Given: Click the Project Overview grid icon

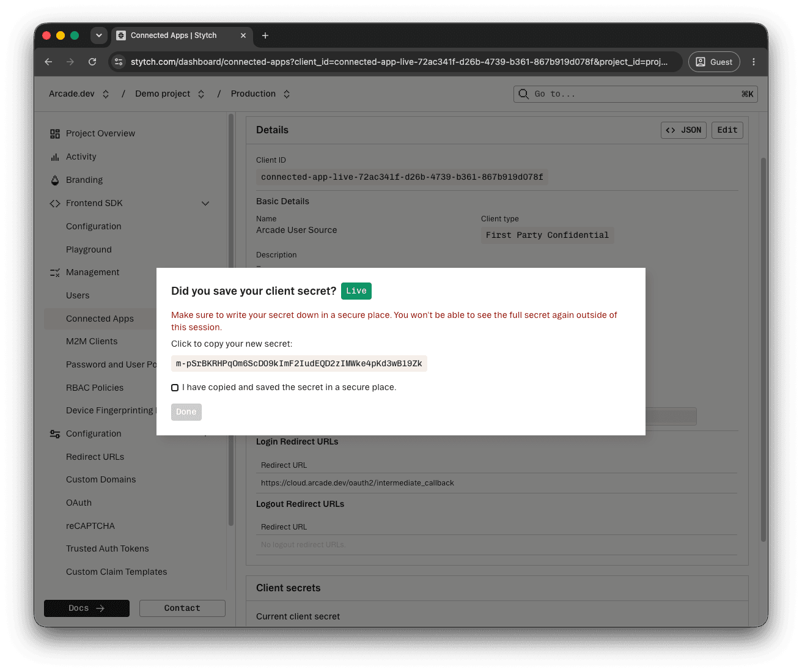Looking at the screenshot, I should [x=55, y=134].
